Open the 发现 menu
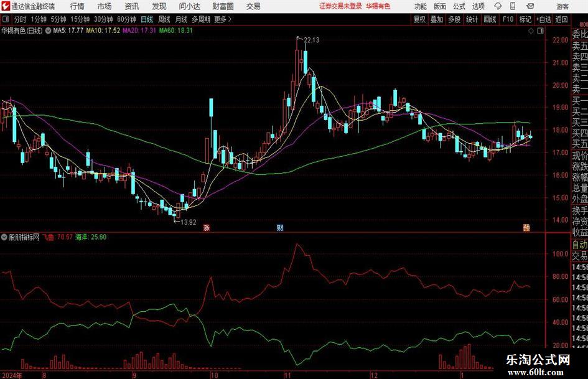This screenshot has width=588, height=379. (159, 6)
